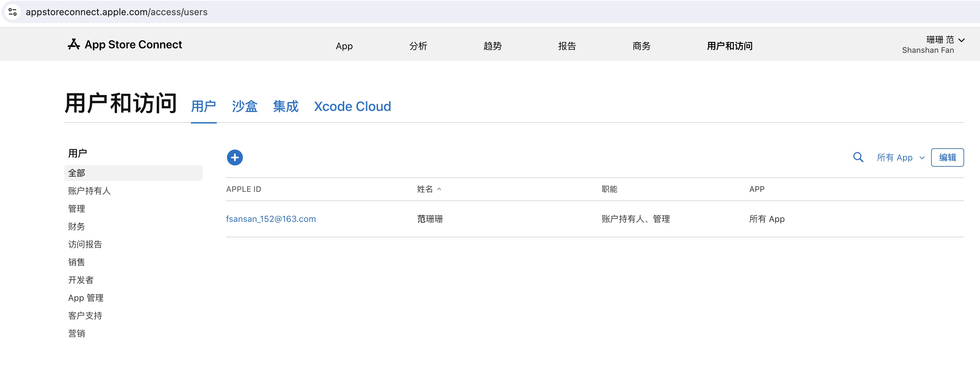Open the 珊珊 范 account menu
The height and width of the screenshot is (383, 980).
[945, 40]
